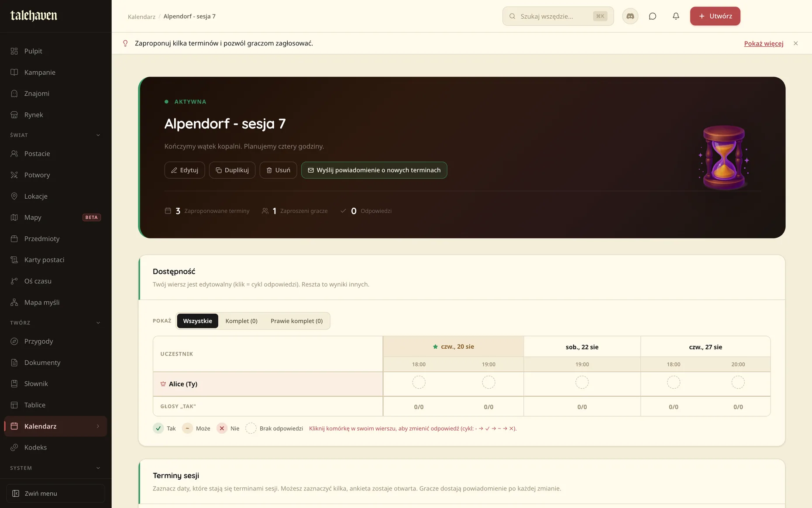Open Oś czasu timeline

55,281
